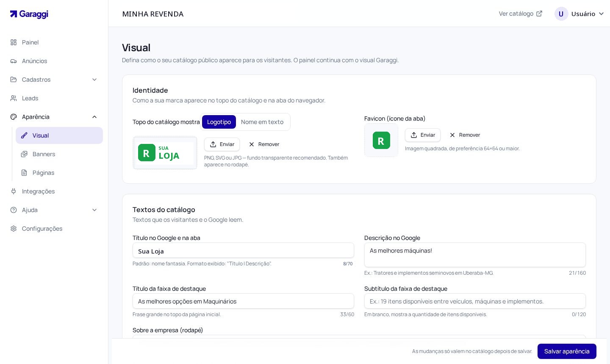Click the external link icon beside Ver catálogo
The height and width of the screenshot is (364, 610).
(x=539, y=14)
